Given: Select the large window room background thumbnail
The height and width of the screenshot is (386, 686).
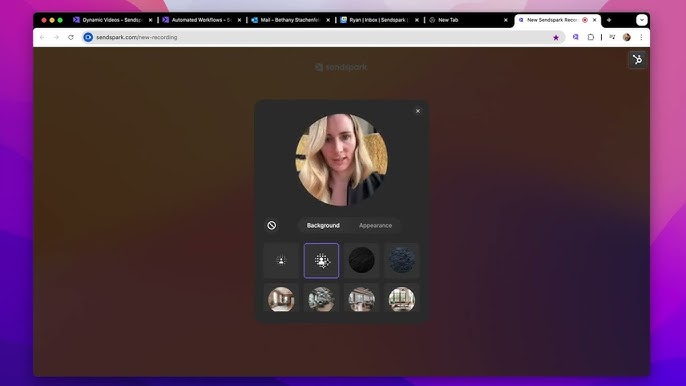Looking at the screenshot, I should tap(402, 299).
